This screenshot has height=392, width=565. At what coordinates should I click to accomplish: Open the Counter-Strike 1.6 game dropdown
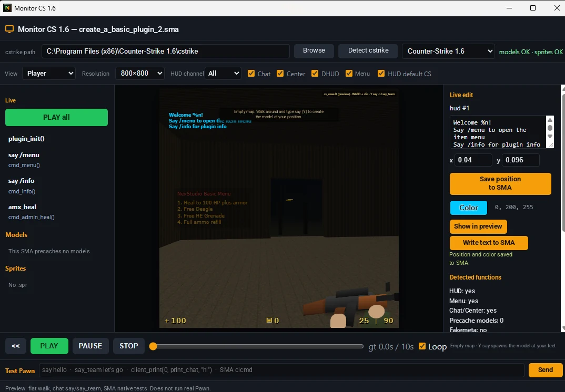click(449, 51)
